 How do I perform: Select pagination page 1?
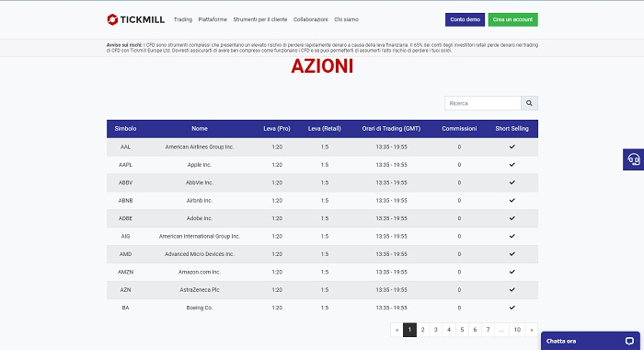click(x=409, y=330)
